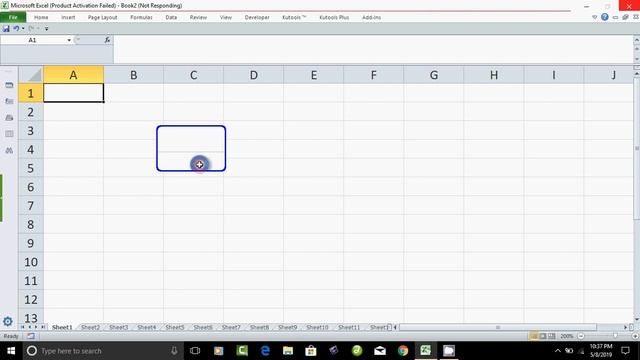The height and width of the screenshot is (360, 640).
Task: Switch to Sheet8 tab
Action: click(259, 327)
